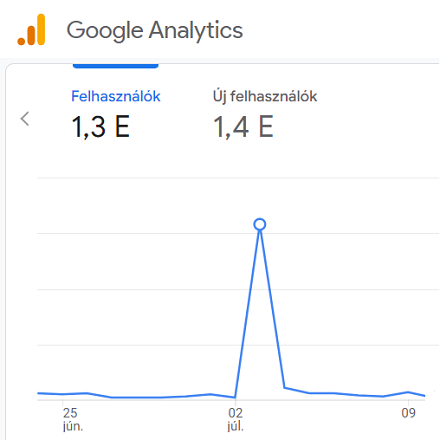Click the falling segment of the spike

click(272, 308)
